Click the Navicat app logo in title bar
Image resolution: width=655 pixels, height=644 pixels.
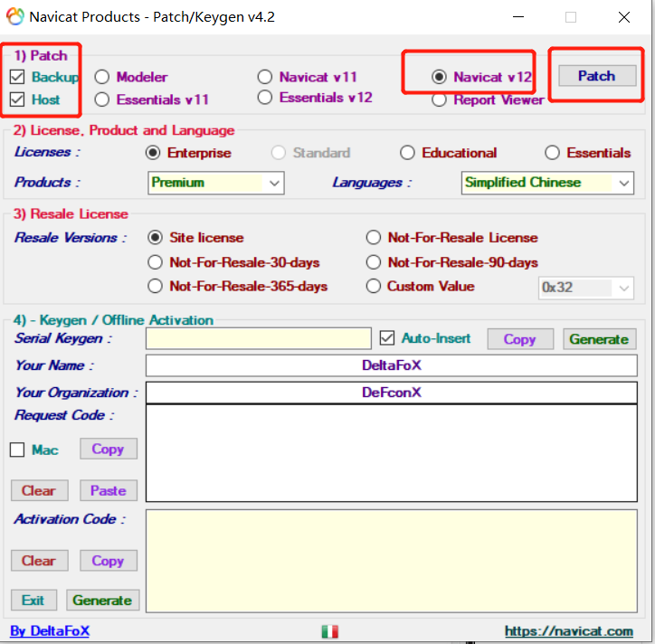pyautogui.click(x=15, y=16)
